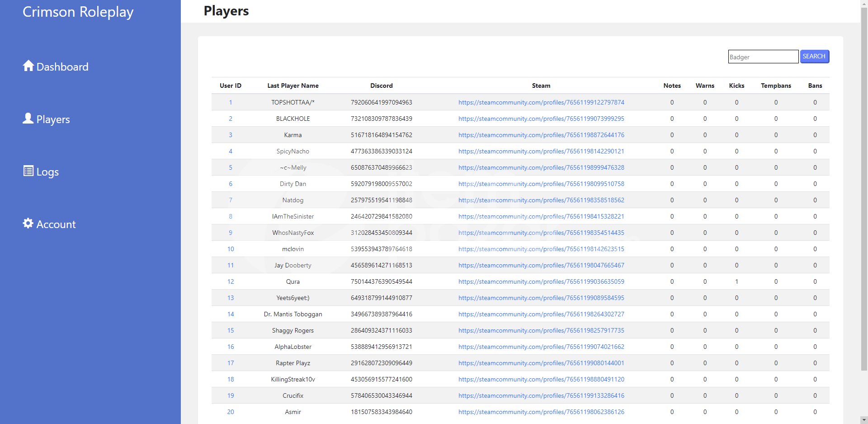Open ~c~Melly's Steam profile link

pos(541,167)
